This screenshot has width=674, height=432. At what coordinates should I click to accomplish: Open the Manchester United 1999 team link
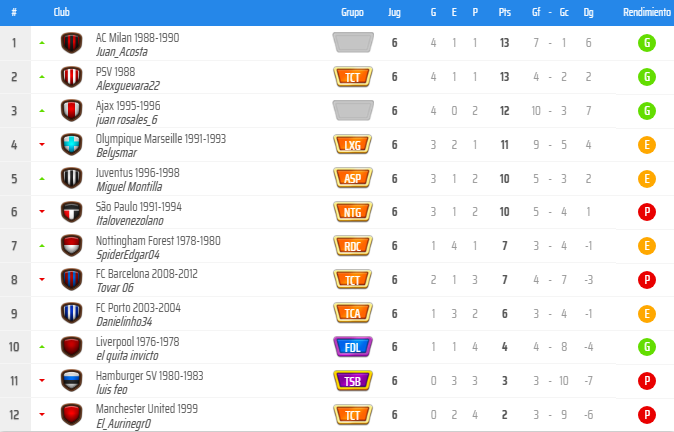[146, 409]
